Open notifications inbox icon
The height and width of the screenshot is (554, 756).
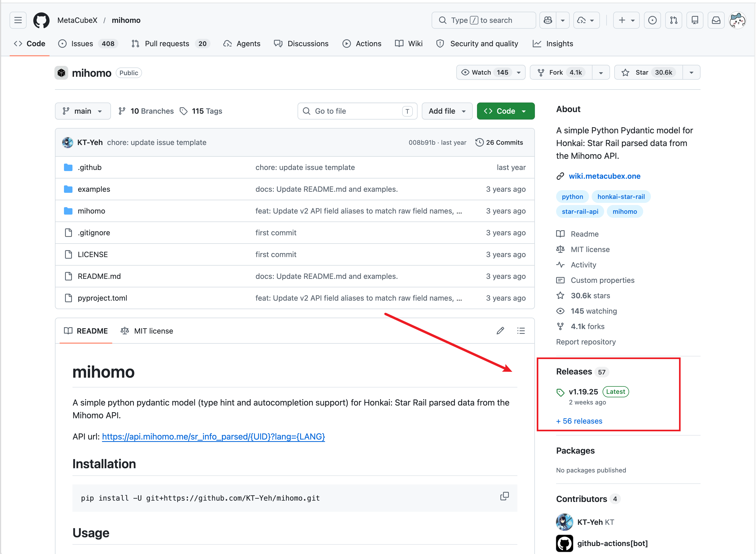coord(716,20)
